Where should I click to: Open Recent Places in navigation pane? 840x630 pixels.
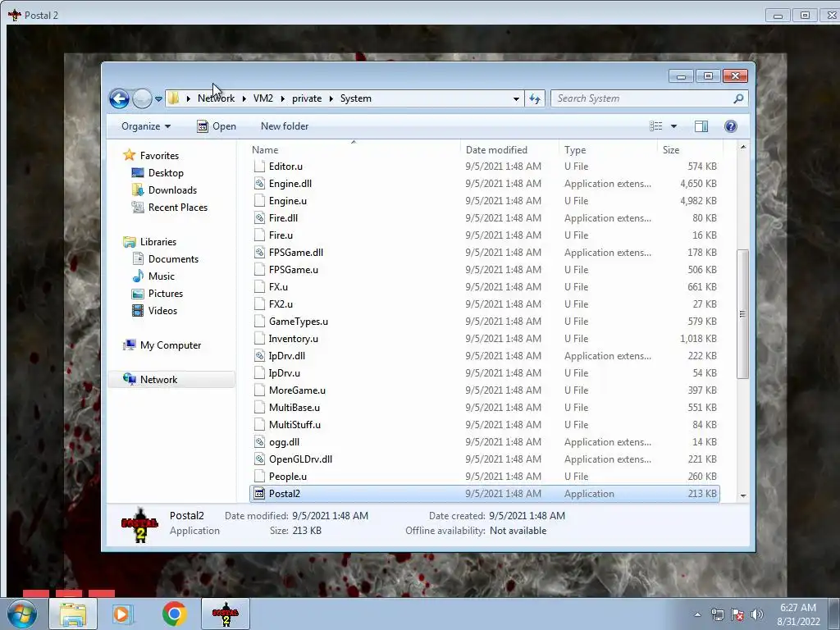pyautogui.click(x=177, y=208)
